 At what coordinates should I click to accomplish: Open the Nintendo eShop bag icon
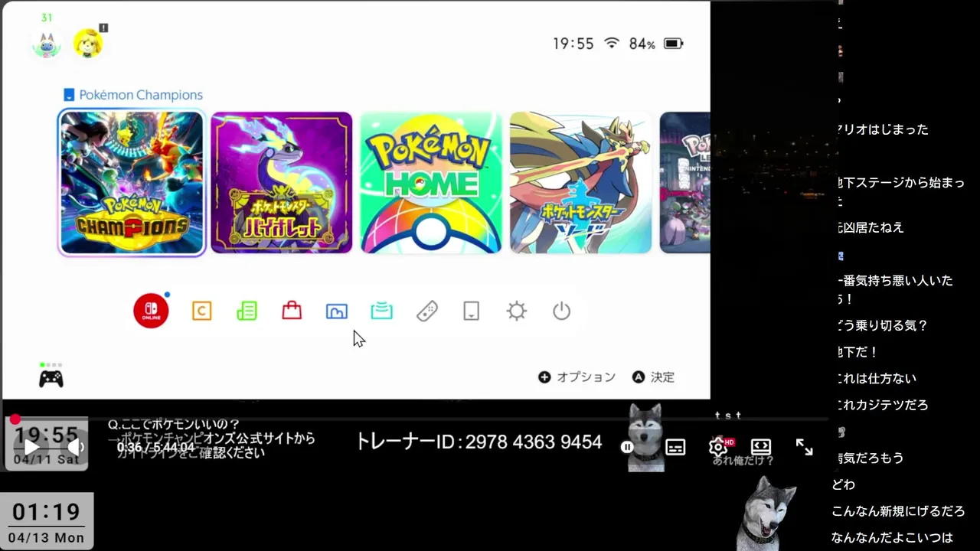tap(292, 311)
